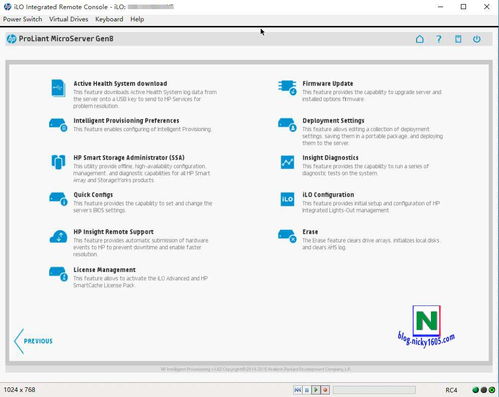Open the HP Insight Remote Support cloud icon

[x=58, y=237]
